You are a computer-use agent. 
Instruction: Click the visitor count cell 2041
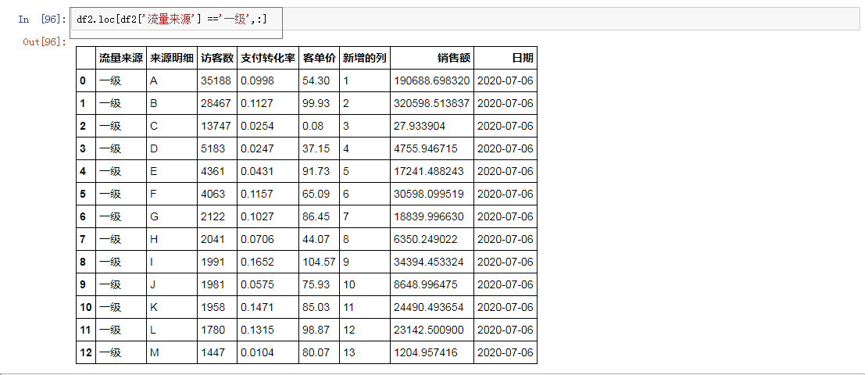click(x=213, y=239)
